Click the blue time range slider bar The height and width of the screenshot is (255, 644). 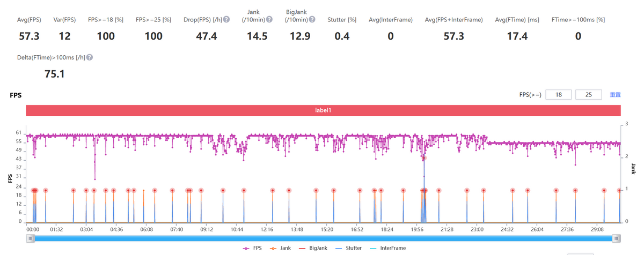click(324, 238)
